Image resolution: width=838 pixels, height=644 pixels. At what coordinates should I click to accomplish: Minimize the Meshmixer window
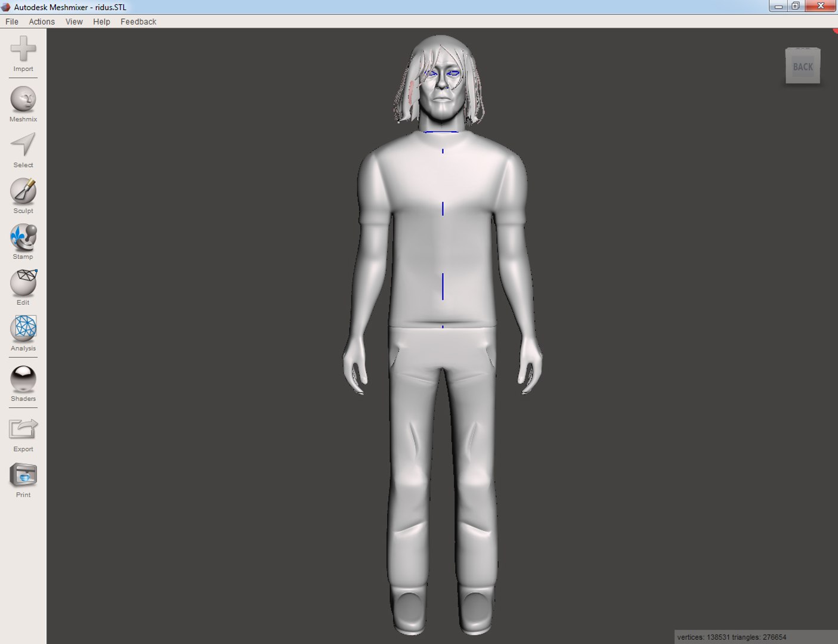click(x=778, y=7)
